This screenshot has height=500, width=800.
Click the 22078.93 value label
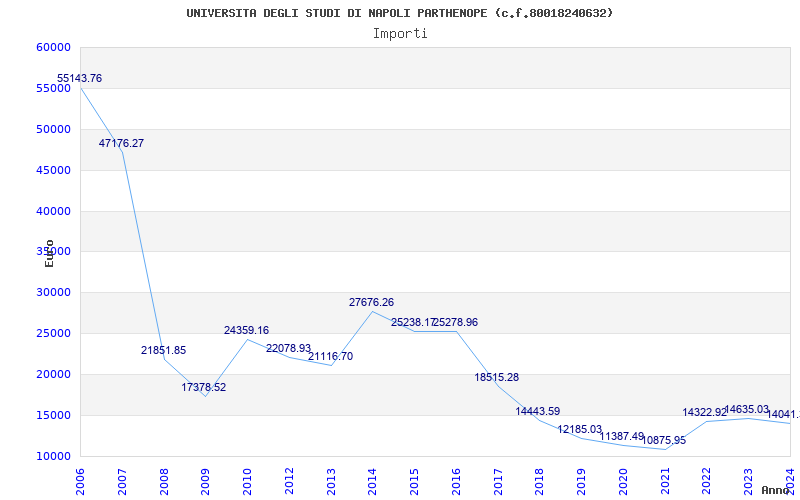[288, 348]
